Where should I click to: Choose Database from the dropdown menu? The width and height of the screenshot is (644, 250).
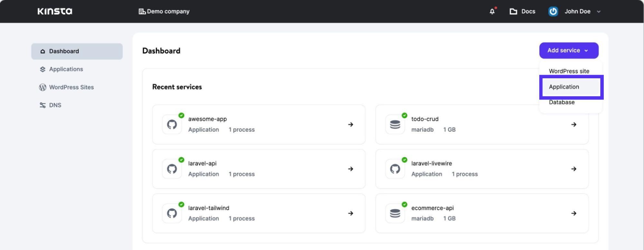(x=562, y=102)
